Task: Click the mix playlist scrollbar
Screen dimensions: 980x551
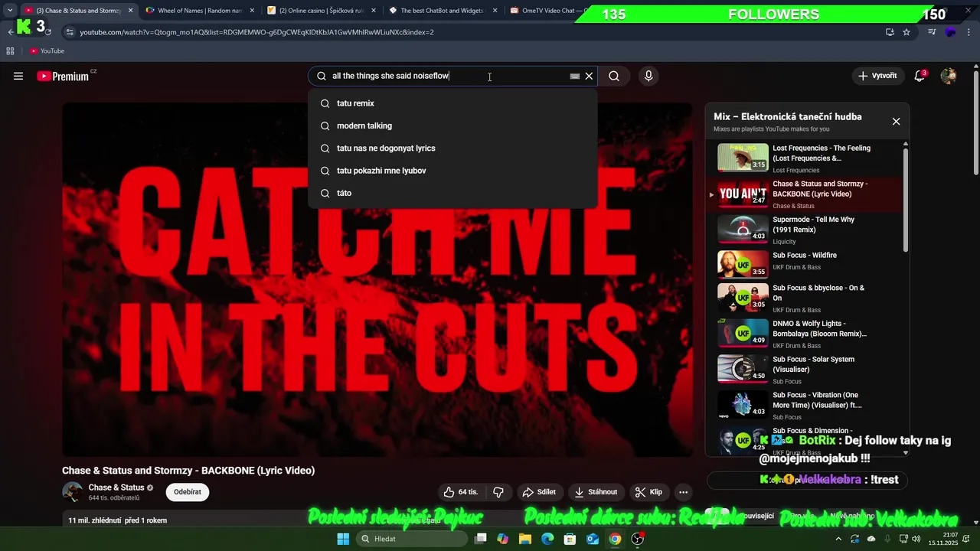Action: tap(906, 199)
